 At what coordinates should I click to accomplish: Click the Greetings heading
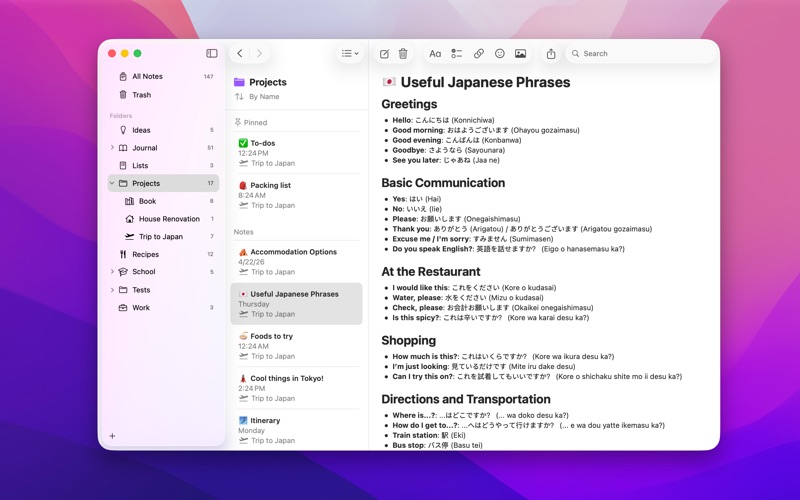click(x=409, y=104)
